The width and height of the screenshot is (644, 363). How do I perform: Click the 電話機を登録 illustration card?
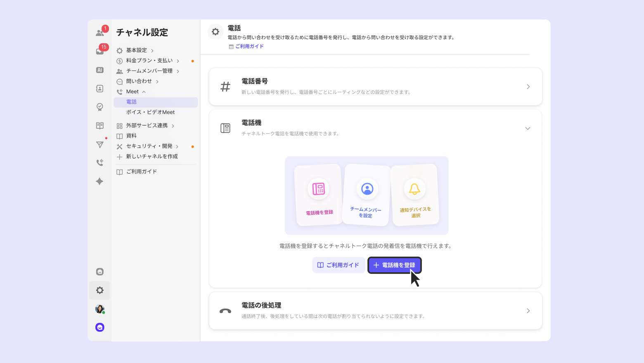coord(319,195)
